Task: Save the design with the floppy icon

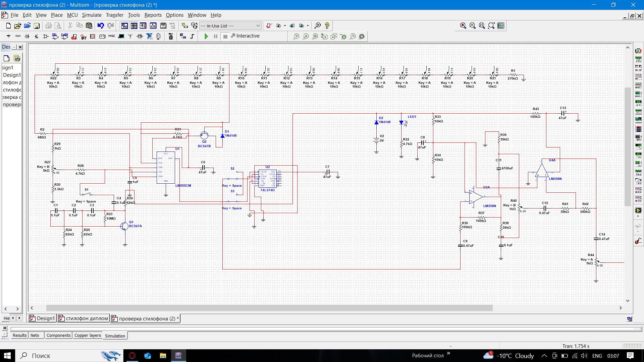Action: coord(37,26)
